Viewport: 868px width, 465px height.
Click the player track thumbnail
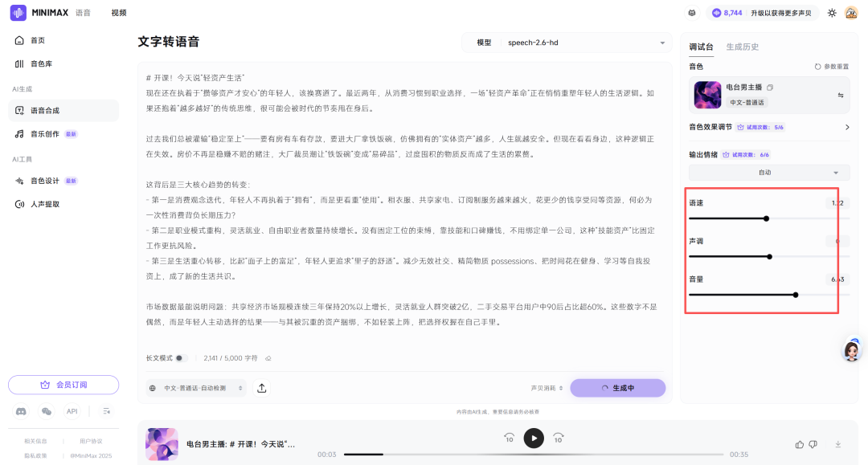point(162,444)
